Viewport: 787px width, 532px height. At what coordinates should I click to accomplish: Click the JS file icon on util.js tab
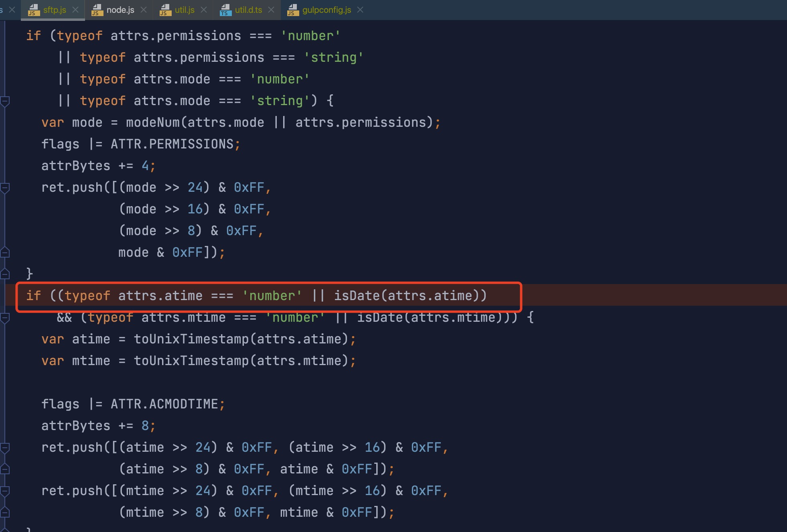pyautogui.click(x=165, y=10)
